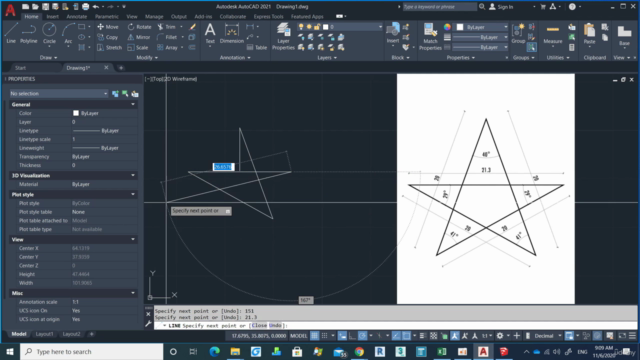This screenshot has width=640, height=360.
Task: Expand the Draw panel dropdown
Action: pos(48,58)
